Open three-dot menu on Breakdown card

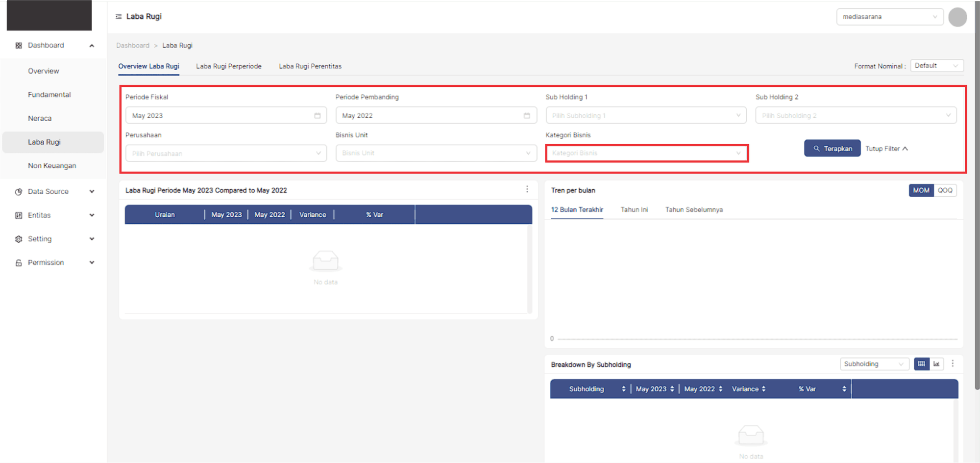(x=953, y=364)
